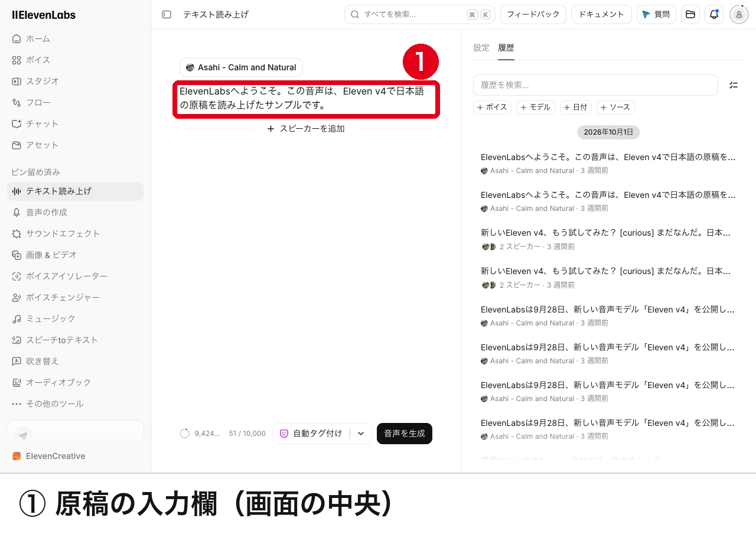The image size is (756, 534).
Task: Open チャット in the sidebar
Action: [x=75, y=123]
